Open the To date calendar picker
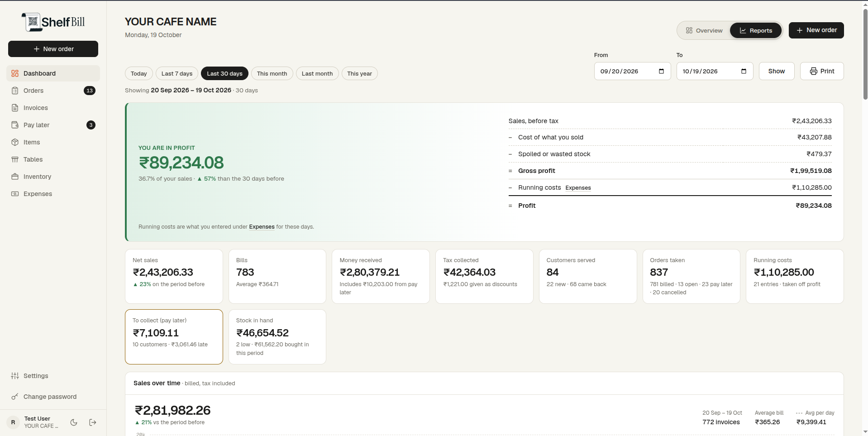This screenshot has height=436, width=868. (x=744, y=71)
